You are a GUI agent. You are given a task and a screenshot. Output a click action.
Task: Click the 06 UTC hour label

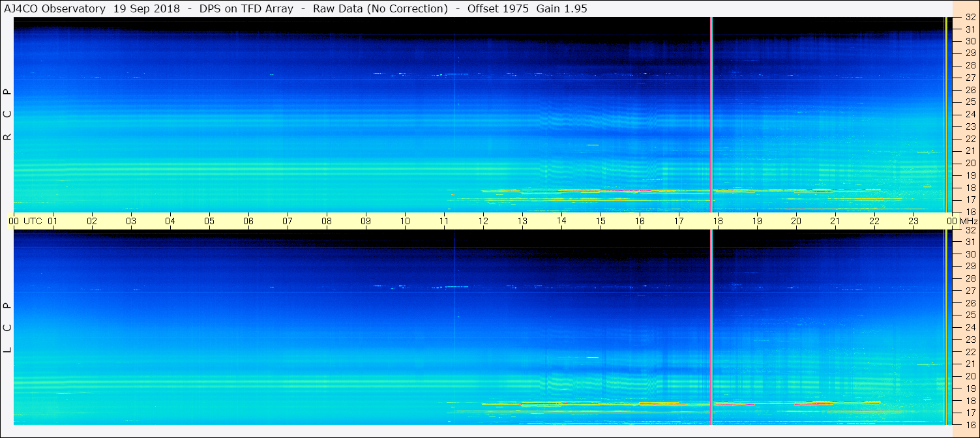[248, 221]
